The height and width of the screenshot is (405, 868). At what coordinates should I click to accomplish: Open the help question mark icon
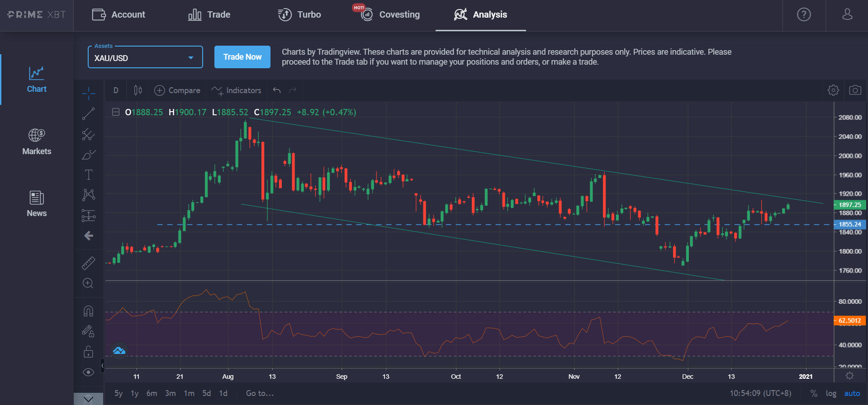pos(804,15)
